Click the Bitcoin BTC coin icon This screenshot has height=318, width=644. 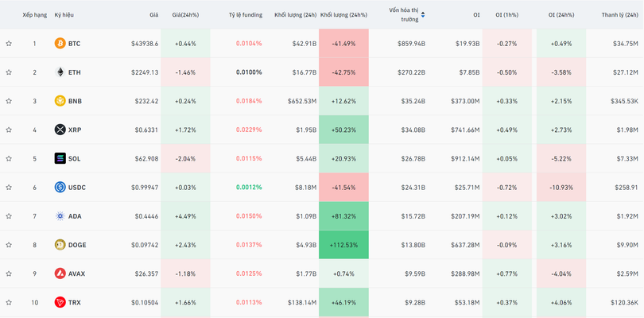pos(60,44)
